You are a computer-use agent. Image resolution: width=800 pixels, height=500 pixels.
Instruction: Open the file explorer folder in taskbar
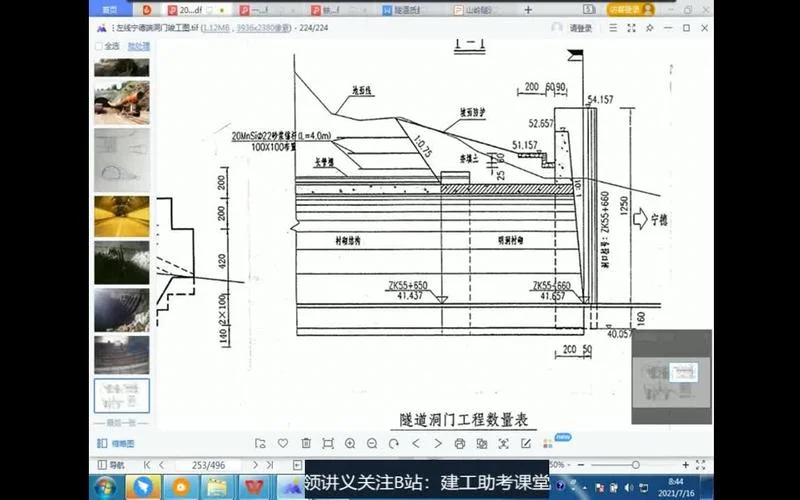pyautogui.click(x=217, y=487)
